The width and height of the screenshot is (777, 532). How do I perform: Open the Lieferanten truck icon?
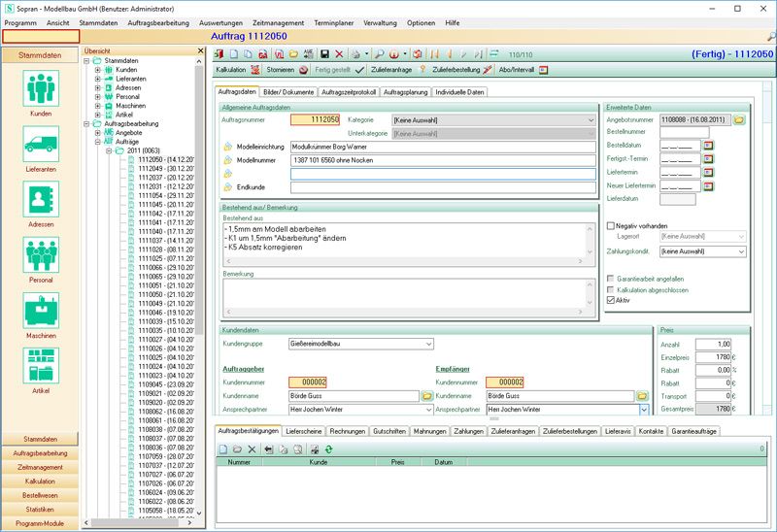click(x=41, y=144)
